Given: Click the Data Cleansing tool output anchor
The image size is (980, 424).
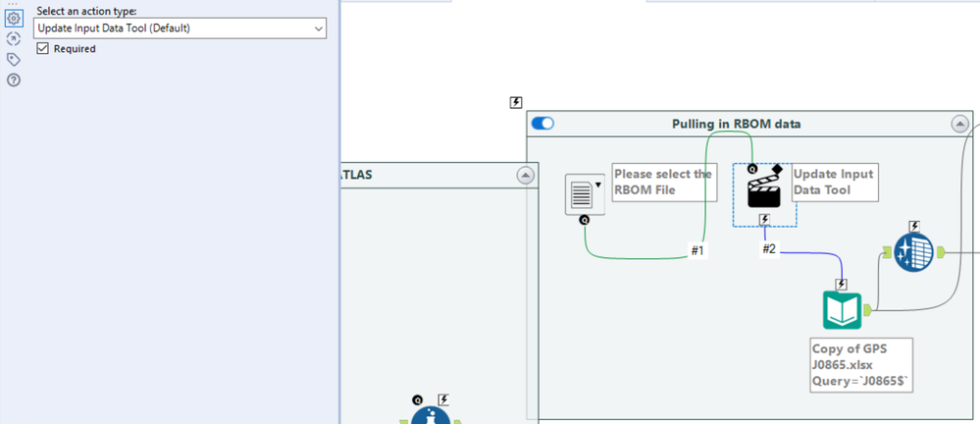Looking at the screenshot, I should pyautogui.click(x=941, y=252).
